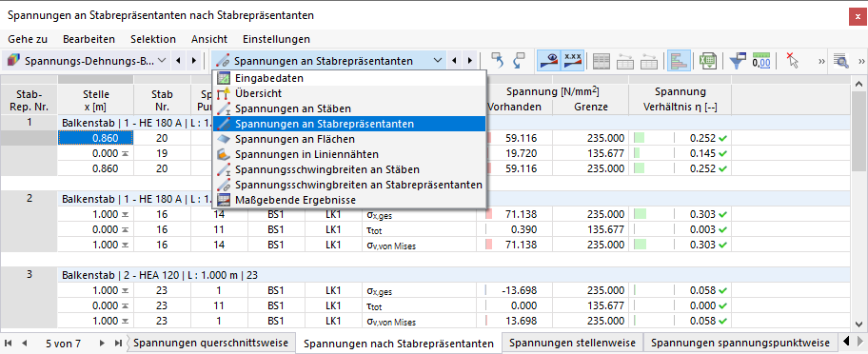Viewport: 868px width, 354px height.
Task: Click the Spannungs-Dehnungs colored cube icon
Action: click(x=14, y=61)
